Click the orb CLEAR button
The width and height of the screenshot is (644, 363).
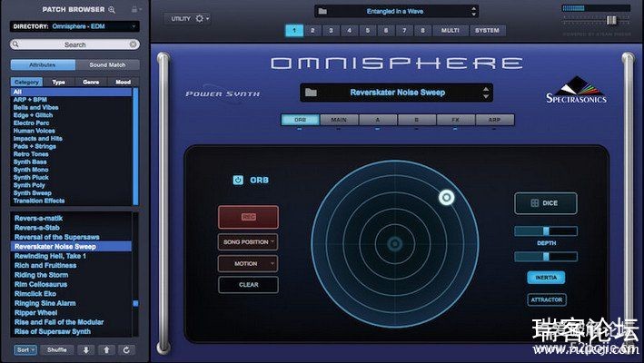248,285
